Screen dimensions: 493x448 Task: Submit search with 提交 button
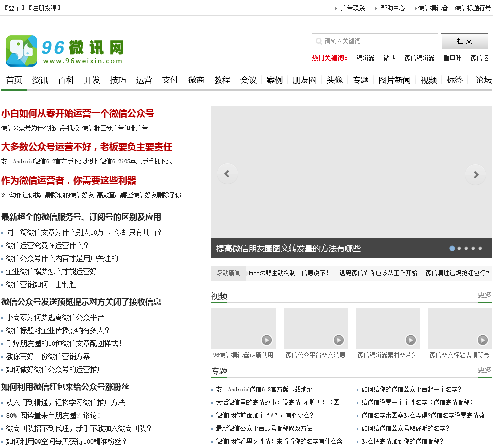click(464, 41)
